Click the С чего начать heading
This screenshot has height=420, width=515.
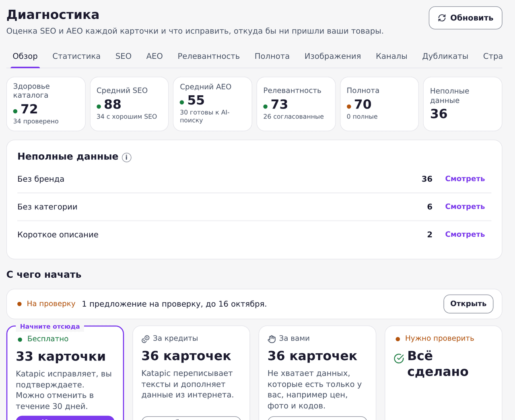tap(44, 275)
